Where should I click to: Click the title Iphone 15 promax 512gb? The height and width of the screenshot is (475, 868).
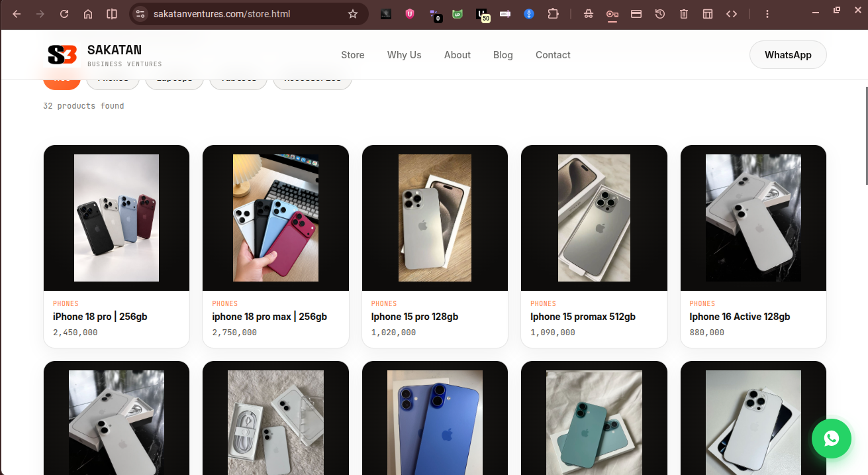click(x=583, y=317)
